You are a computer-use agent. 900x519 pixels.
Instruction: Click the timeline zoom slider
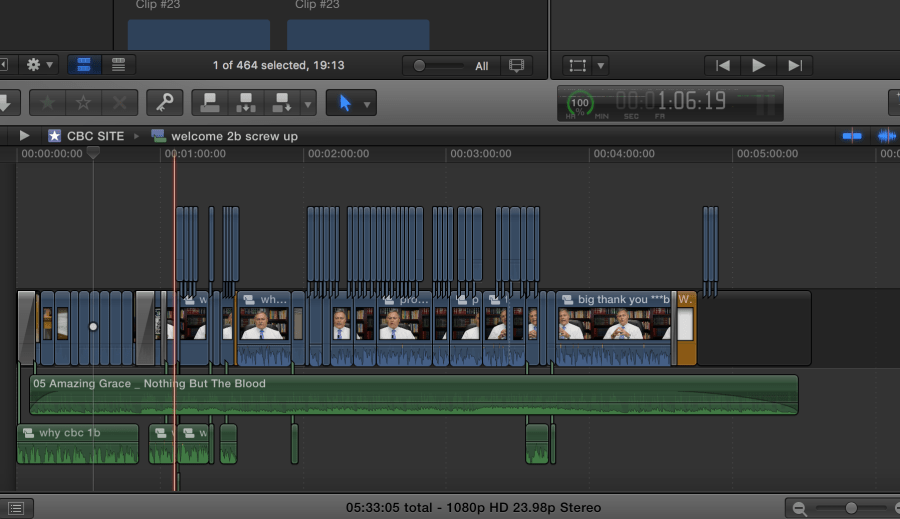tap(850, 508)
